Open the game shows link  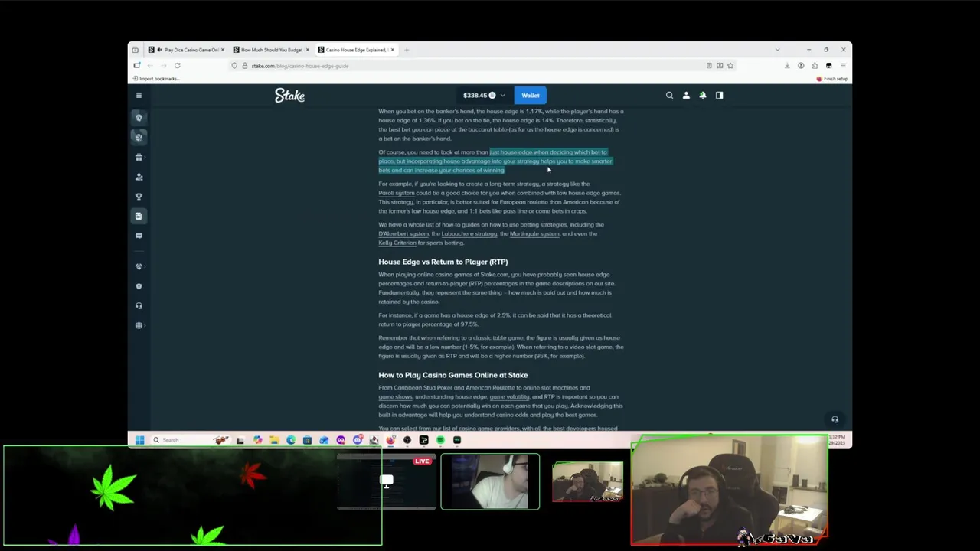click(x=395, y=396)
